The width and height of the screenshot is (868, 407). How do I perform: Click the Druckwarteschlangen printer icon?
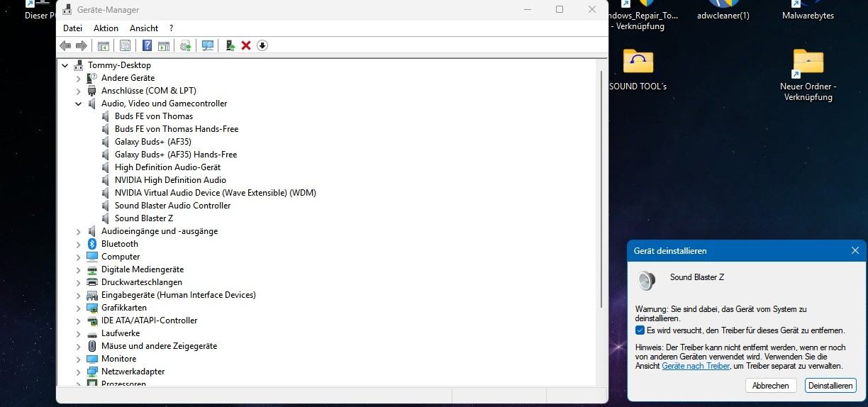pos(92,282)
